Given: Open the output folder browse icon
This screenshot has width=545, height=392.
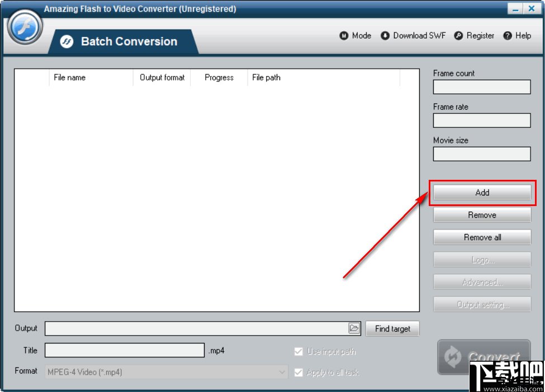Looking at the screenshot, I should pos(354,328).
